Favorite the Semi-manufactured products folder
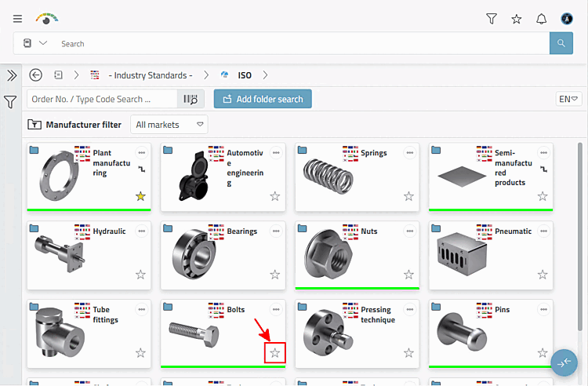The height and width of the screenshot is (386, 588). (543, 196)
